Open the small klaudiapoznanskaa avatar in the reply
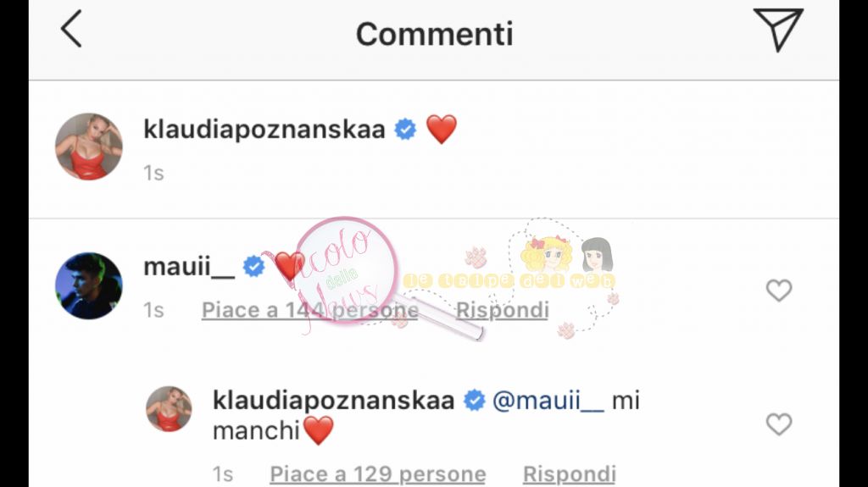The height and width of the screenshot is (487, 868). pyautogui.click(x=169, y=409)
